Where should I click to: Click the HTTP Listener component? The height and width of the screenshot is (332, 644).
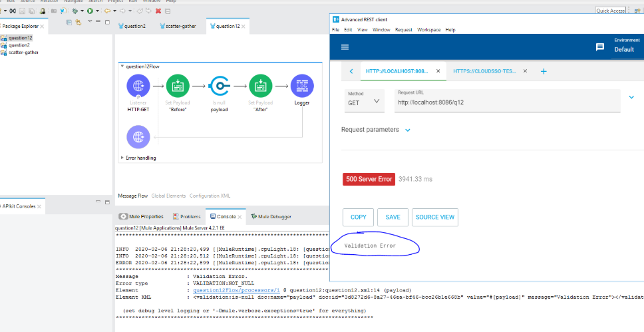pyautogui.click(x=137, y=86)
